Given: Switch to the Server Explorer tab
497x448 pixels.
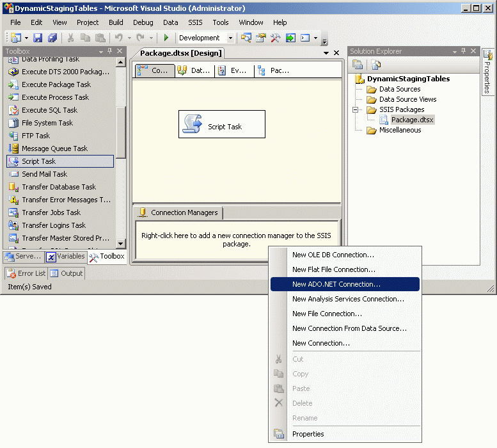Looking at the screenshot, I should click(x=24, y=257).
